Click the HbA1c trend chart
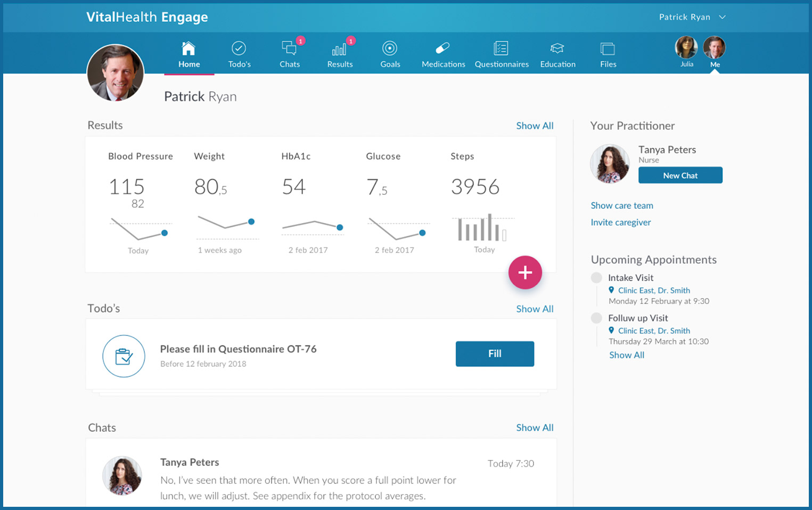 (313, 227)
